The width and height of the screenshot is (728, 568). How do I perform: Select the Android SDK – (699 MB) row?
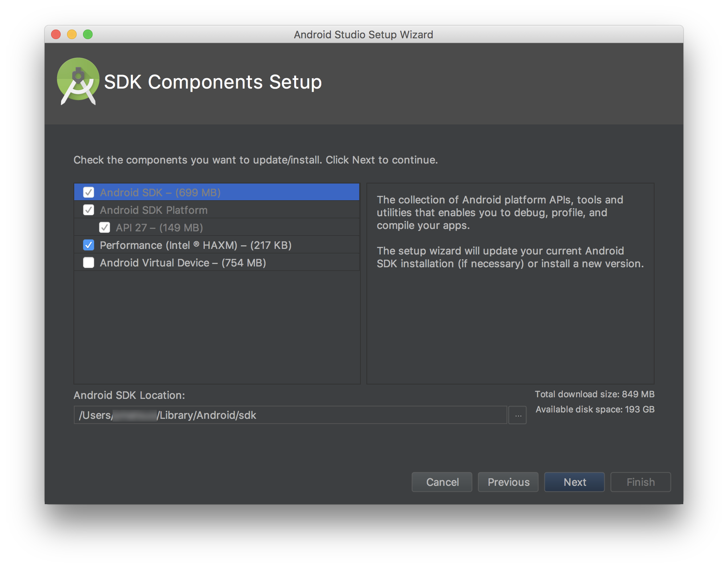(217, 192)
